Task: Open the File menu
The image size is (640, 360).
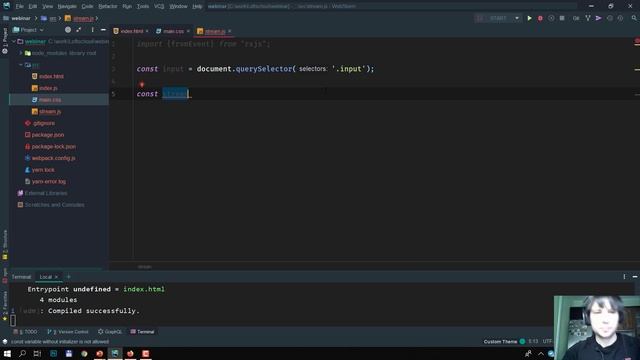Action: point(20,6)
